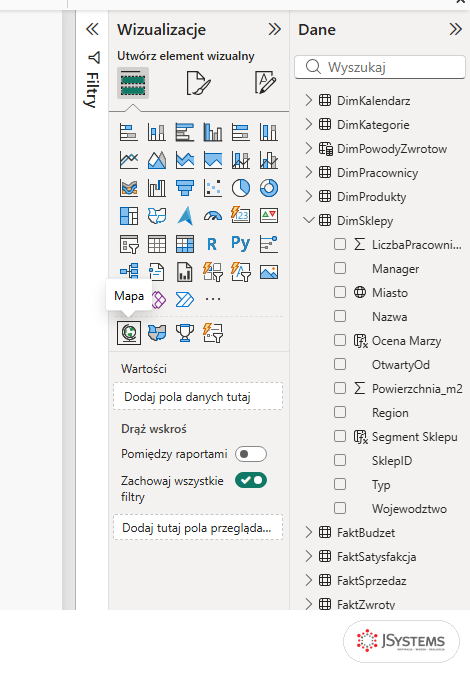Select the Power Automate visual
470x673 pixels.
[x=185, y=300]
